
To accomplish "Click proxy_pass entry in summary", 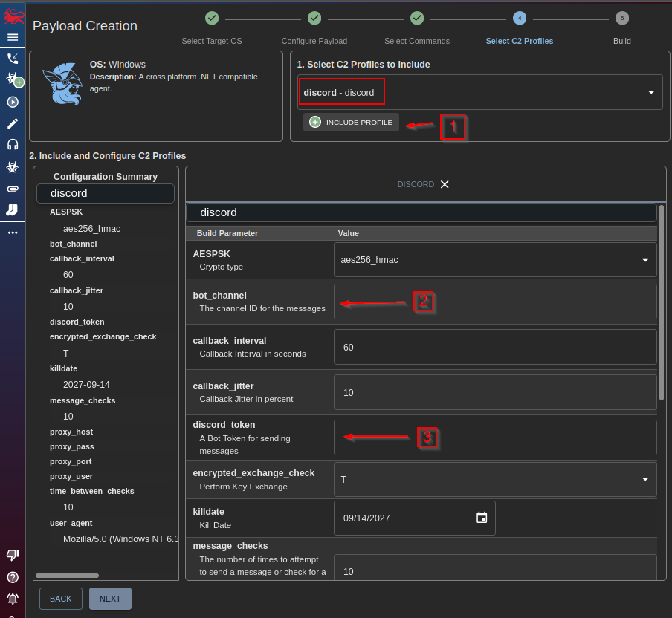I will (x=71, y=446).
